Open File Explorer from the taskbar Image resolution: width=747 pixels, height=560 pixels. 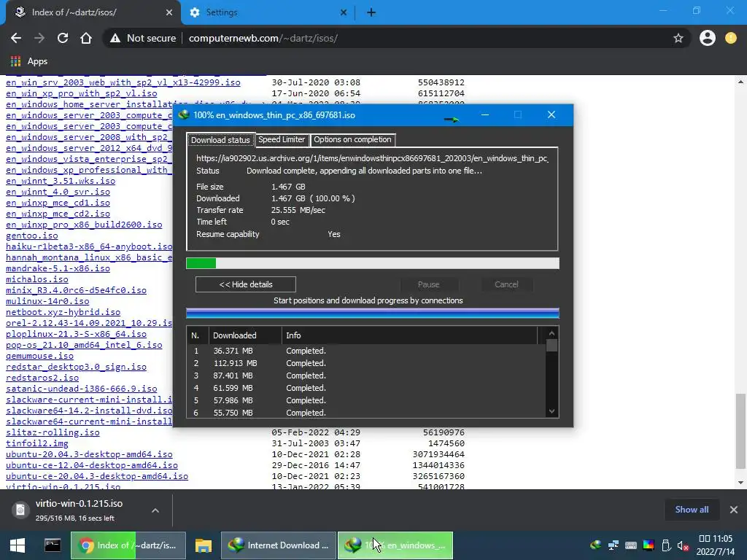tap(204, 545)
